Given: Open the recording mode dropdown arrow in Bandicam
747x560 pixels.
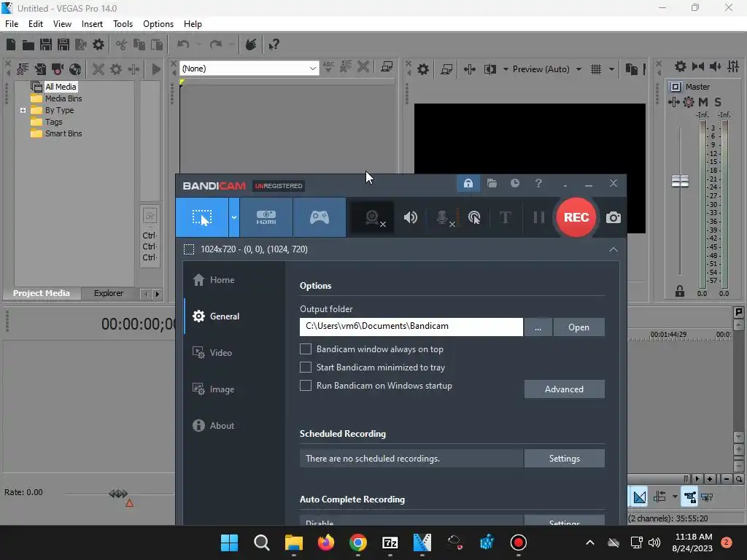Looking at the screenshot, I should pyautogui.click(x=234, y=217).
